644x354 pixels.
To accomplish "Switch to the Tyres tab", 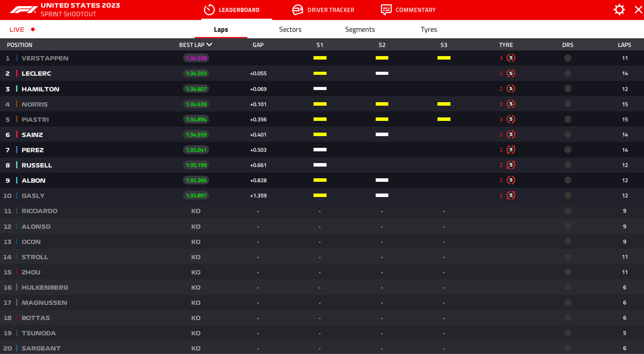I will click(429, 30).
